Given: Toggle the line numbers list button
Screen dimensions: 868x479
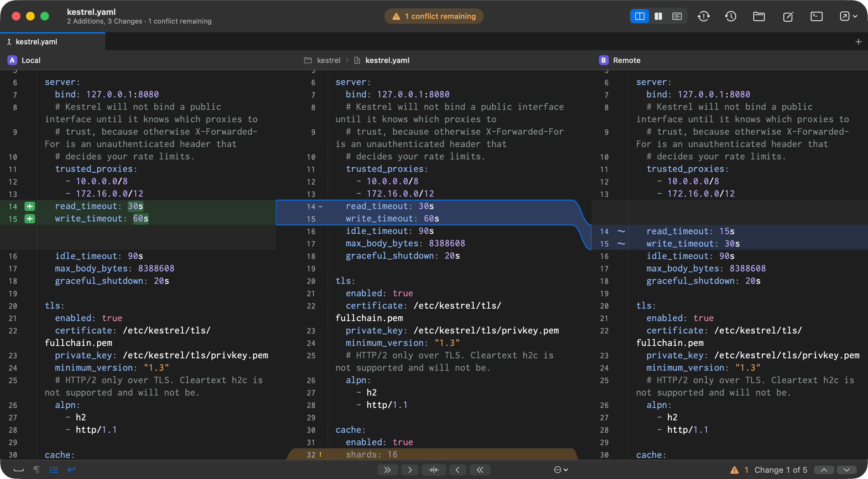Looking at the screenshot, I should pos(54,470).
